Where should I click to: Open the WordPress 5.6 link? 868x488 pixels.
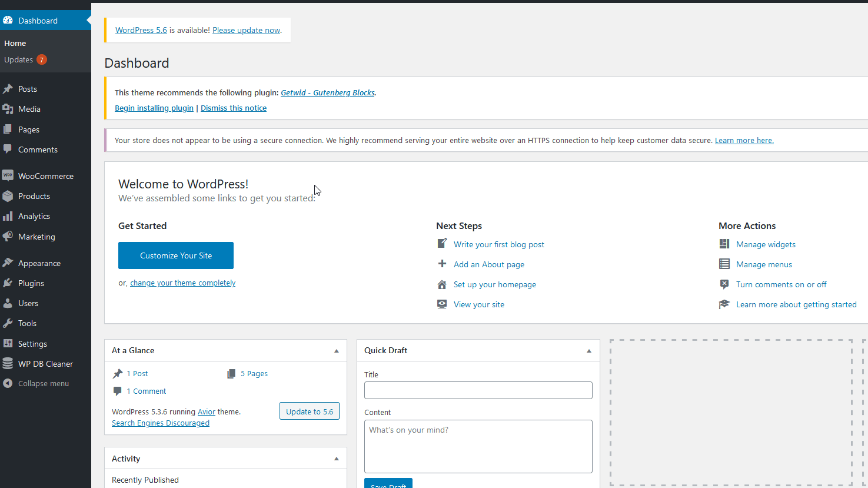tap(141, 30)
